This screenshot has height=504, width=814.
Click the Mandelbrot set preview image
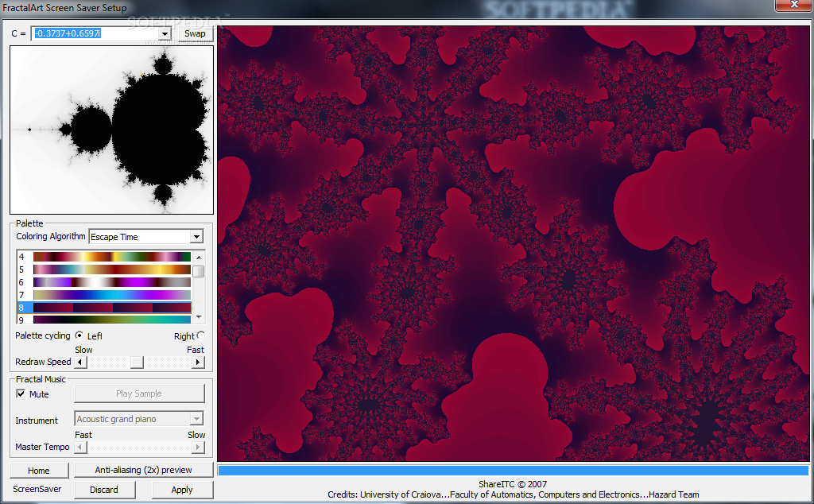pyautogui.click(x=111, y=130)
